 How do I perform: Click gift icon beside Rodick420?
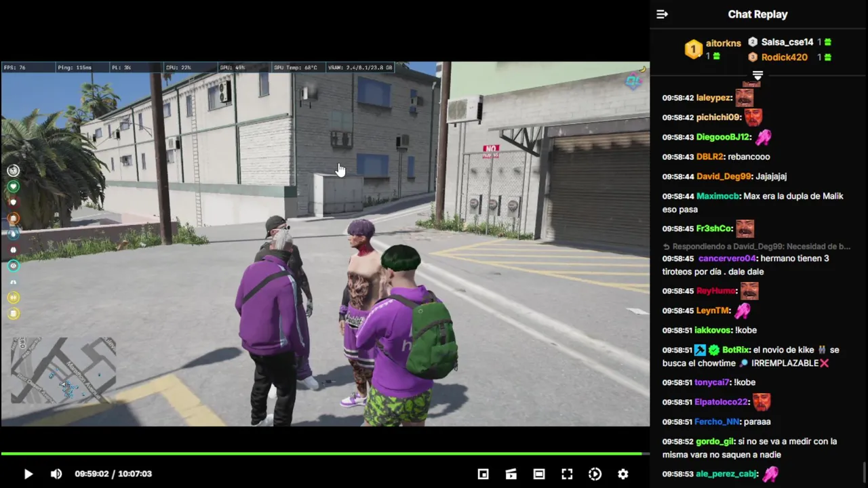[827, 57]
